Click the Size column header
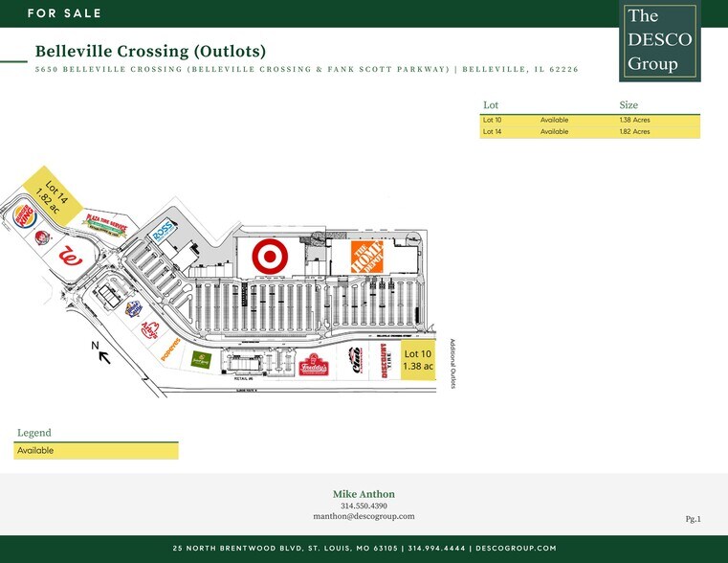Screen dimensions: 728x563 tap(629, 105)
